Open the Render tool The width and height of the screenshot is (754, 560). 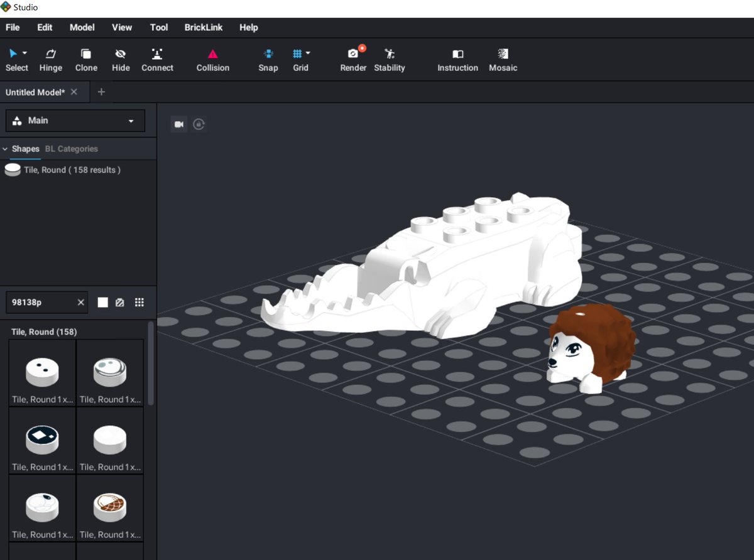coord(353,60)
